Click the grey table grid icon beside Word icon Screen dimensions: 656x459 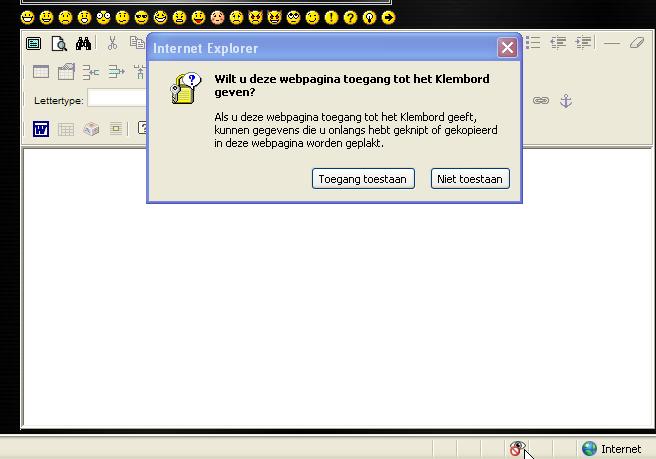(66, 129)
